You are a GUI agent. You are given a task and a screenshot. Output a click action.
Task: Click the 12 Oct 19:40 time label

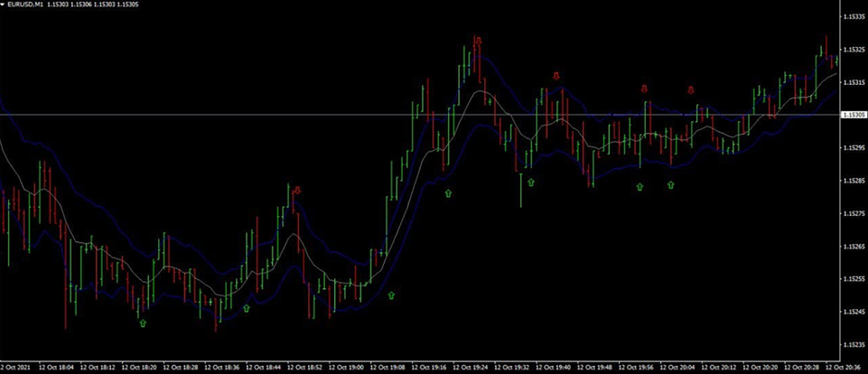pyautogui.click(x=553, y=367)
